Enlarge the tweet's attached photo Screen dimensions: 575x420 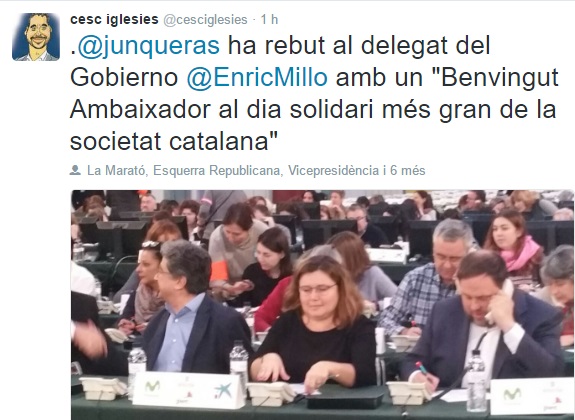tap(322, 305)
